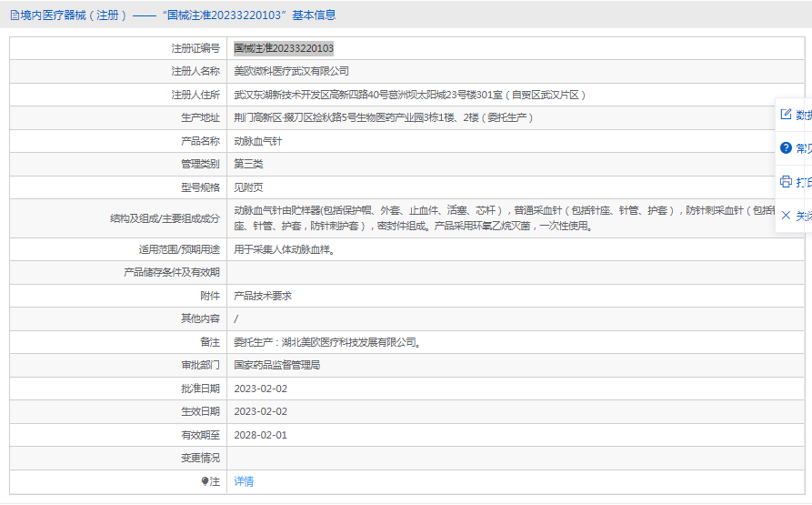Image resolution: width=812 pixels, height=505 pixels.
Task: Click the management class value 第三类
Action: (x=248, y=164)
